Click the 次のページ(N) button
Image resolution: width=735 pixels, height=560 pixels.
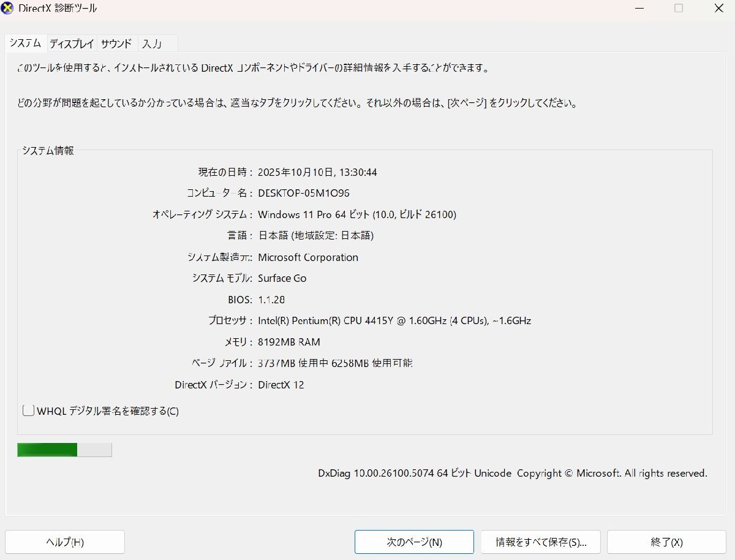[x=414, y=542]
